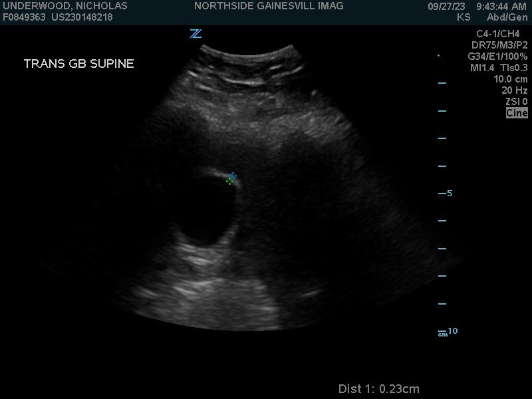The height and width of the screenshot is (399, 532).
Task: Click the TRANS GB SUPINE annotation label
Action: 78,64
